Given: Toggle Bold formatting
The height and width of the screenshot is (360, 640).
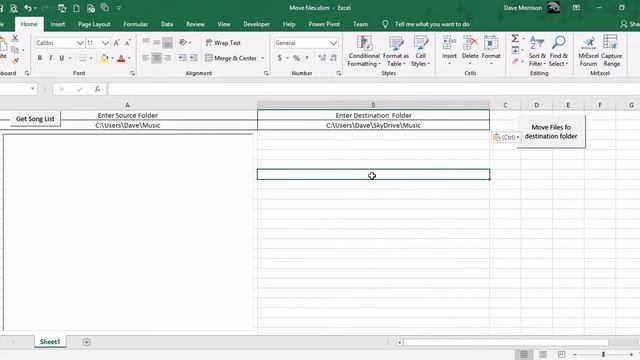Looking at the screenshot, I should [40, 58].
